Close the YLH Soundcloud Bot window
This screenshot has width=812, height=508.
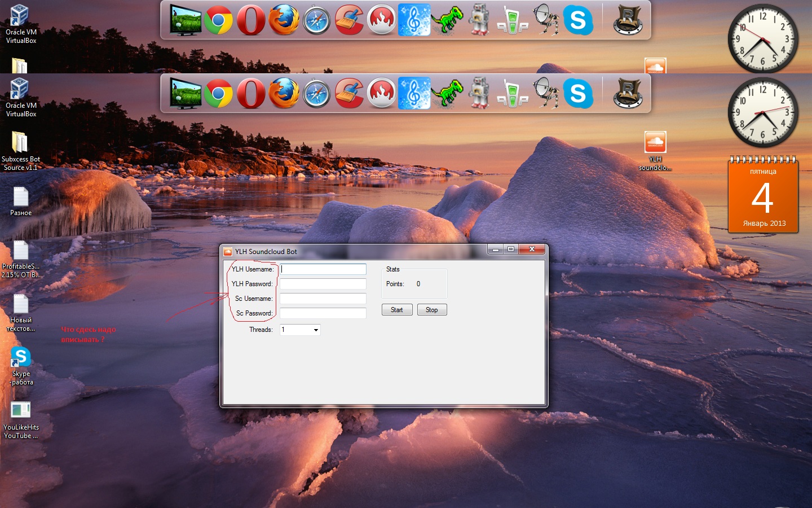click(532, 249)
